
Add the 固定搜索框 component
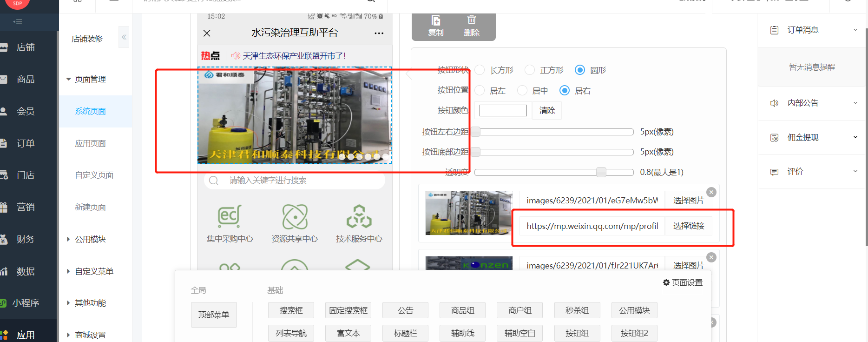348,310
